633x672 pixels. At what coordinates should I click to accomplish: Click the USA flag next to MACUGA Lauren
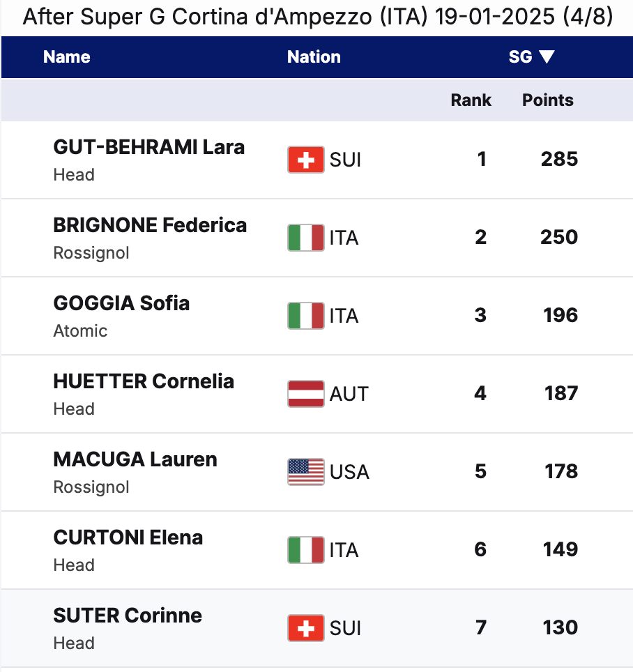click(305, 472)
